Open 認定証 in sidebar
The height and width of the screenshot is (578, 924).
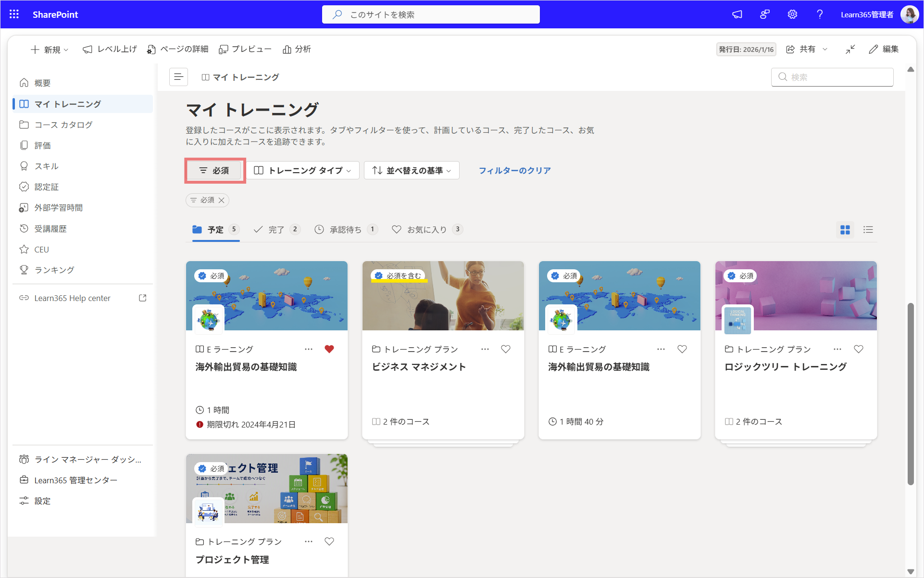(x=83, y=187)
